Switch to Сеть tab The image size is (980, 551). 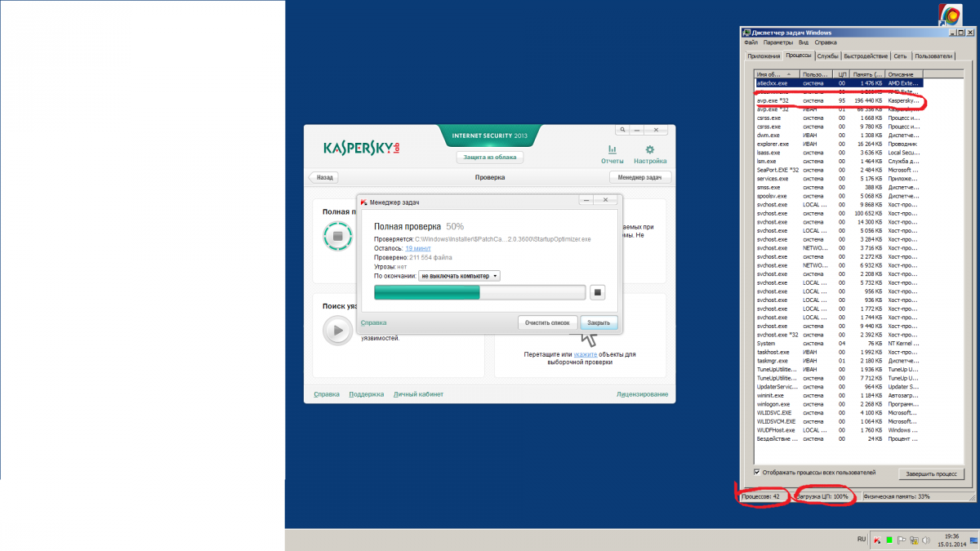pos(900,56)
